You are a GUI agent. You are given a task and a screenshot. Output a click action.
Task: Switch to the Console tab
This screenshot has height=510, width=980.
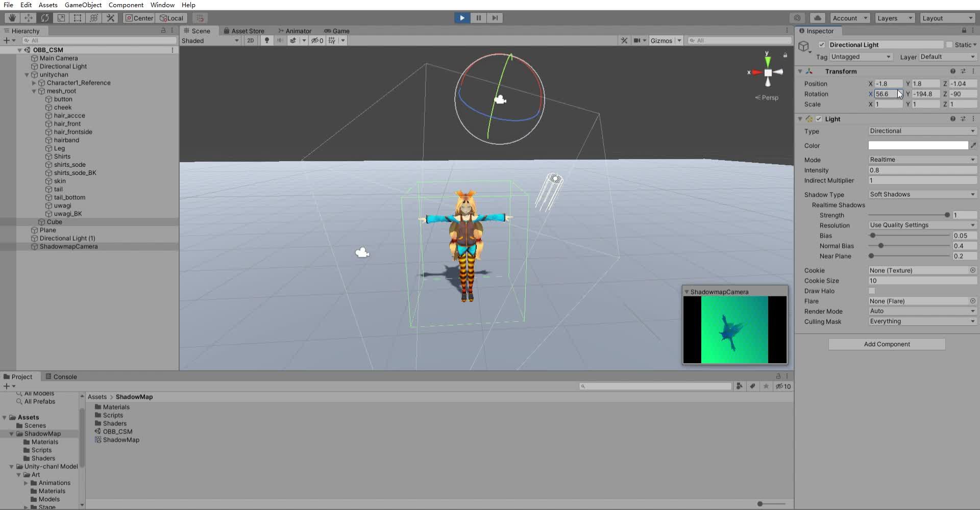pyautogui.click(x=65, y=376)
